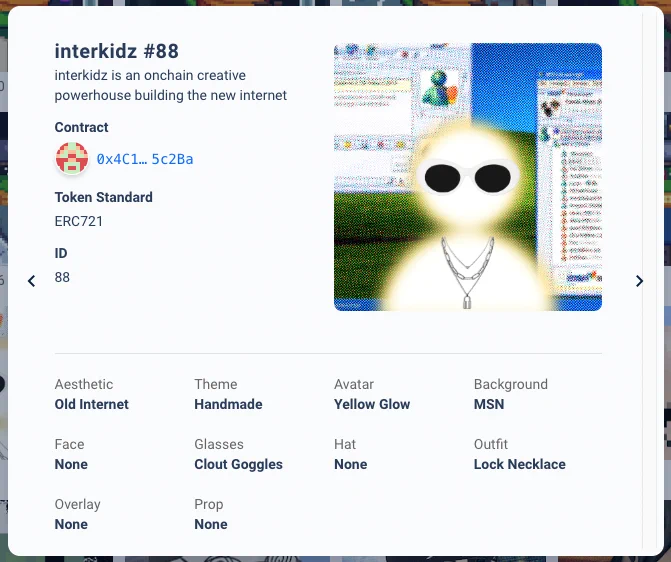Viewport: 671px width, 562px height.
Task: Select the ERC721 token standard value
Action: [x=79, y=221]
